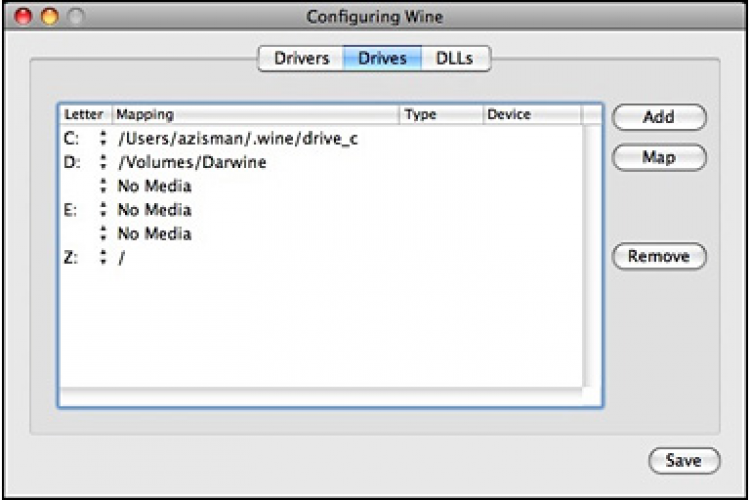Select the Z: drive root mapping
The image size is (750, 500).
point(121,258)
